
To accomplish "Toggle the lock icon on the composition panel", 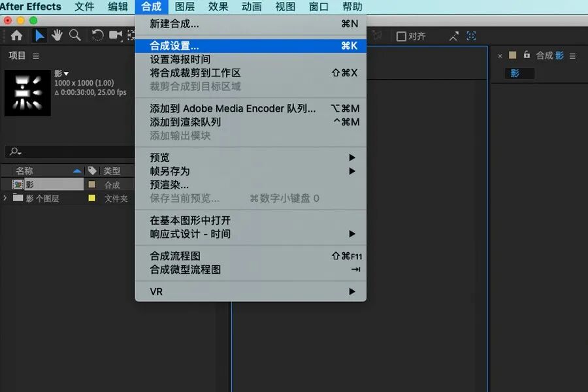I will (x=527, y=55).
